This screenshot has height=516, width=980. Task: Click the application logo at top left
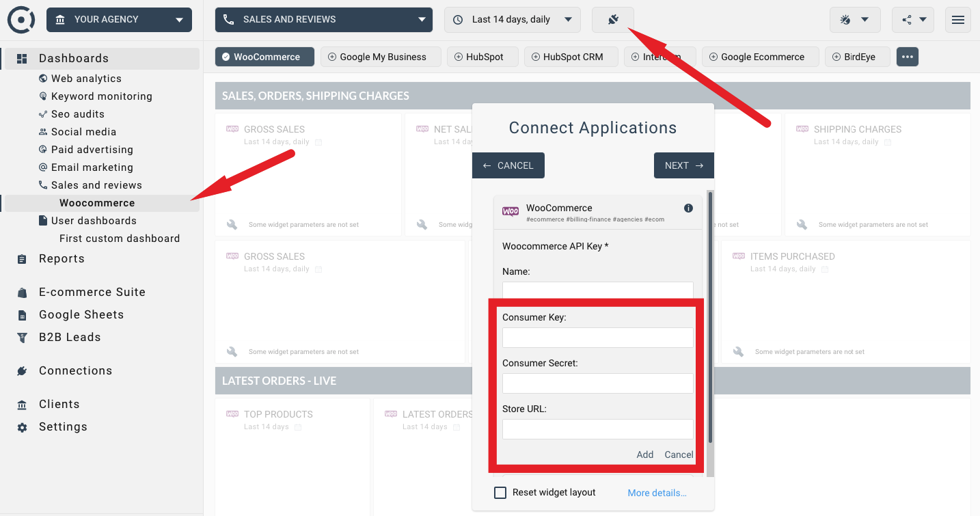point(21,19)
